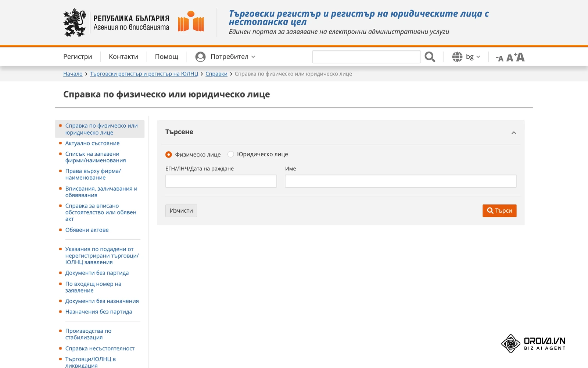Click the Изчисти button

pos(181,210)
